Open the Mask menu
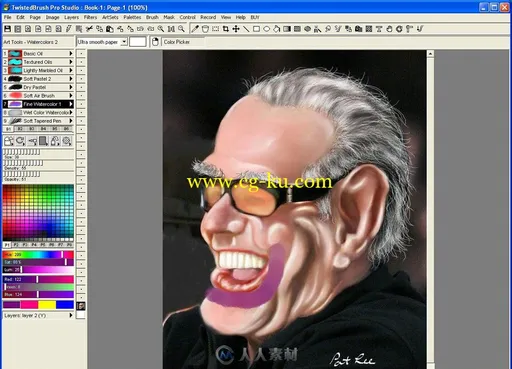Image resolution: width=512 pixels, height=369 pixels. [169, 17]
